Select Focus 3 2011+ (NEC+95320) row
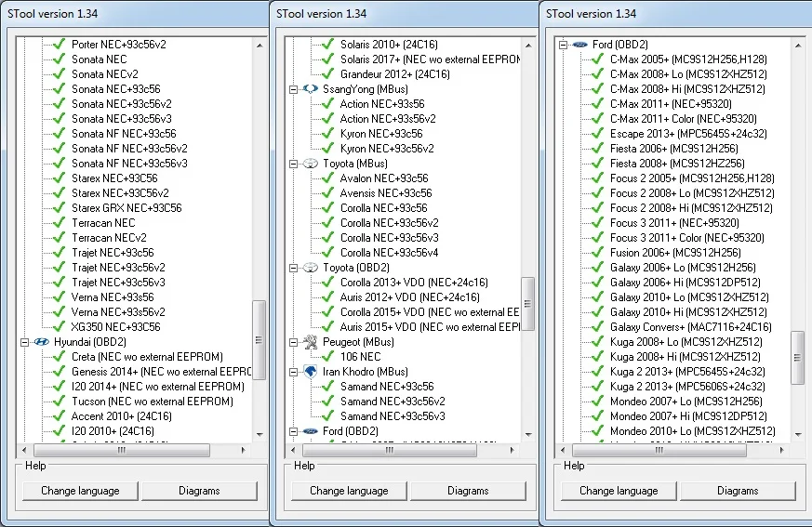 [674, 223]
